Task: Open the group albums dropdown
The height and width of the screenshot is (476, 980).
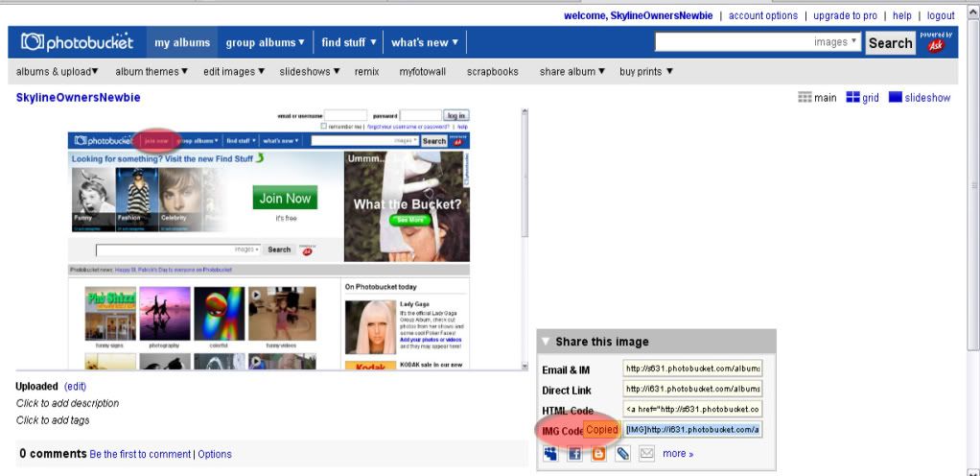Action: point(265,42)
